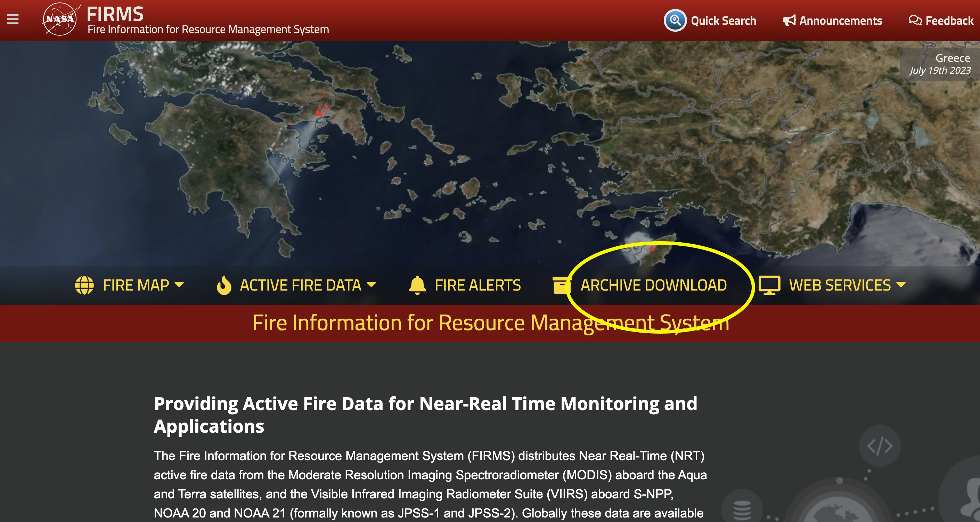980x522 pixels.
Task: Click the Fire Alerts bell icon
Action: (x=417, y=285)
